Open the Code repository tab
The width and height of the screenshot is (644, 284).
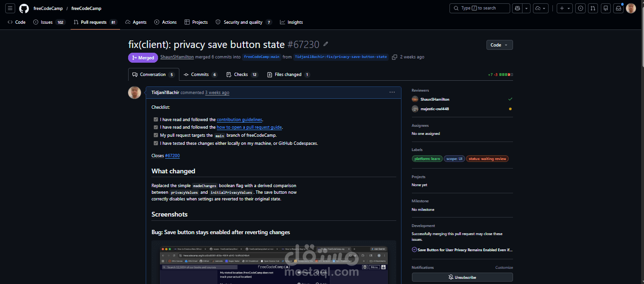coord(17,22)
